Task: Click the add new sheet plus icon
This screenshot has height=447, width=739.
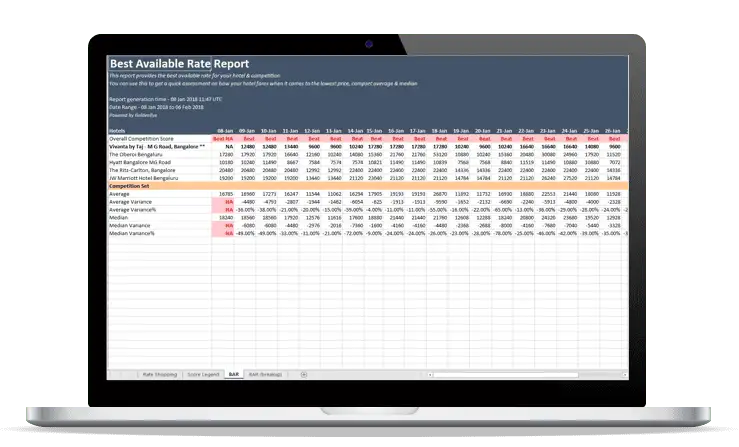Action: point(304,374)
